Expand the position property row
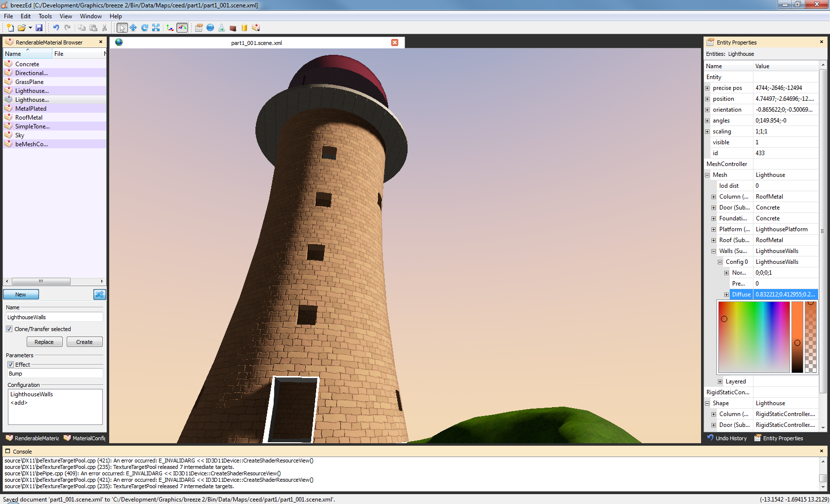The width and height of the screenshot is (830, 504). click(707, 99)
